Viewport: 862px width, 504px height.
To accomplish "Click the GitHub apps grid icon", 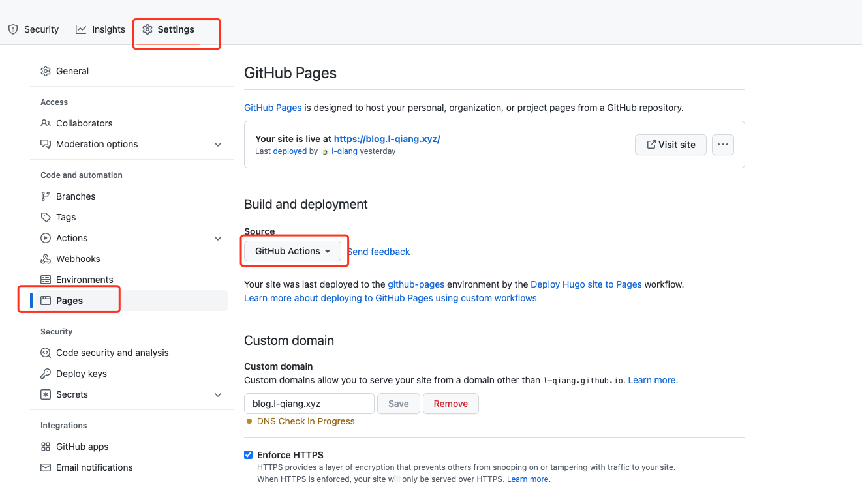I will (x=46, y=447).
